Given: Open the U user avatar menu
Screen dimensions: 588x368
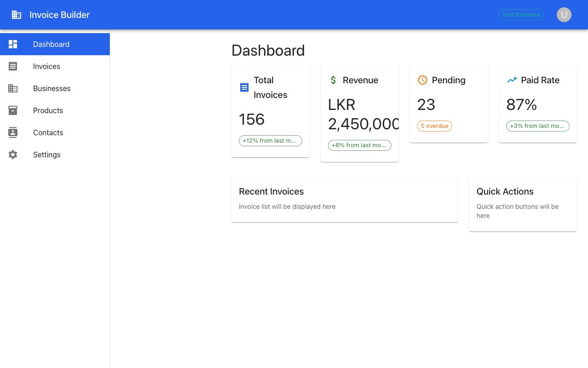Looking at the screenshot, I should [564, 14].
